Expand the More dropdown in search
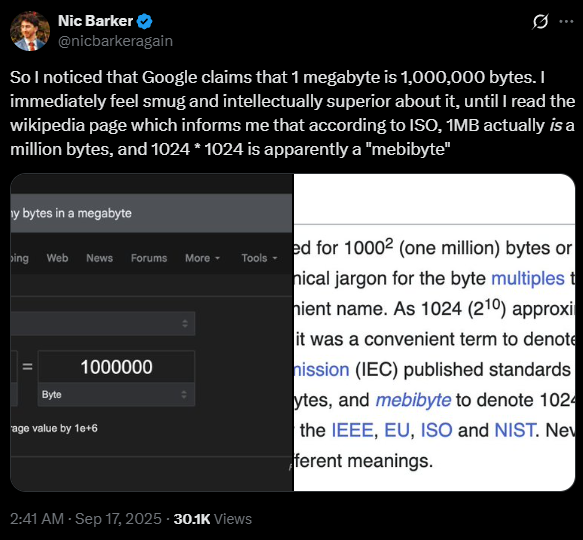The height and width of the screenshot is (540, 583). (x=203, y=258)
